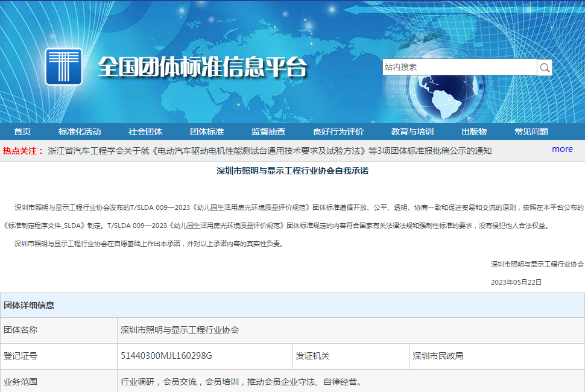Select the 社会团体 navigation item
Viewport: 585px width, 392px height.
[x=145, y=131]
